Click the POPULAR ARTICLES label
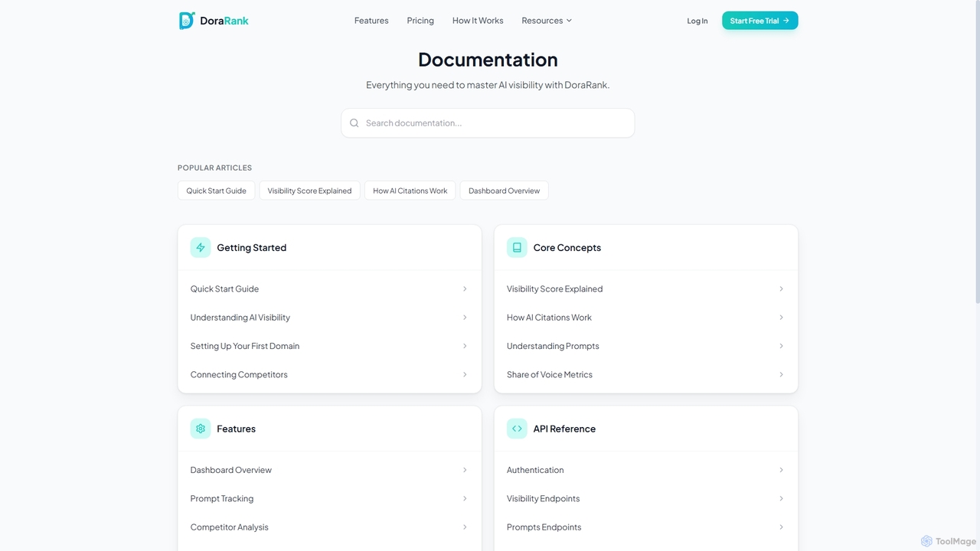 pyautogui.click(x=214, y=168)
